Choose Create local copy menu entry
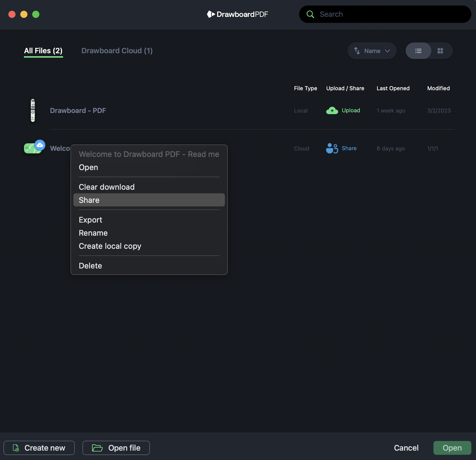The image size is (476, 460). pos(149,246)
